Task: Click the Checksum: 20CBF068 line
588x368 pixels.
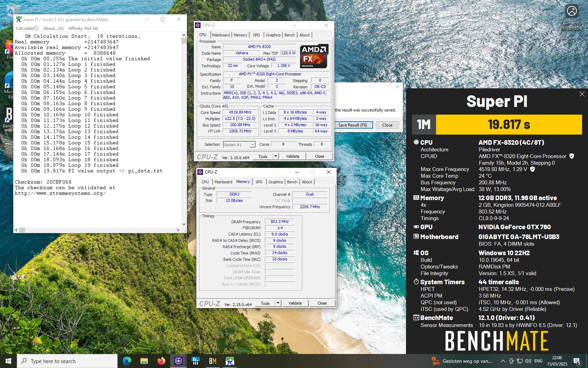Action: (43, 182)
